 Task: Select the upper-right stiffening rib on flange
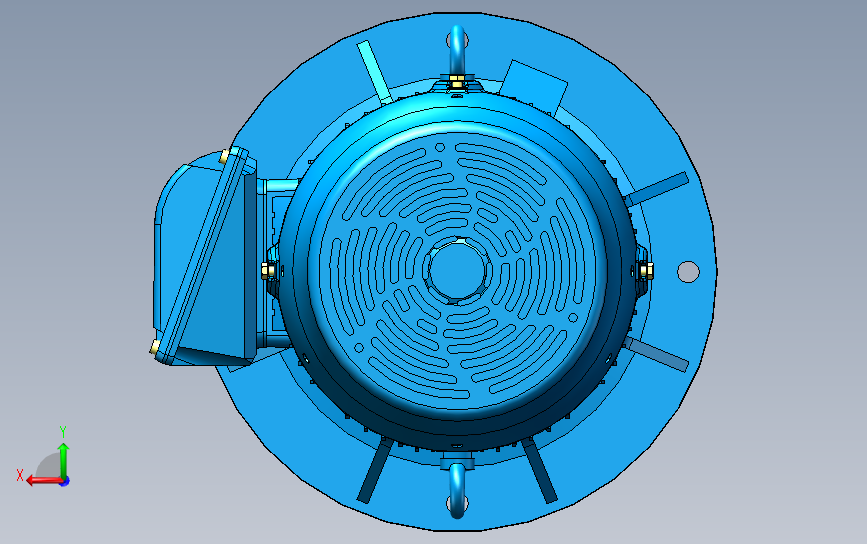pyautogui.click(x=657, y=189)
